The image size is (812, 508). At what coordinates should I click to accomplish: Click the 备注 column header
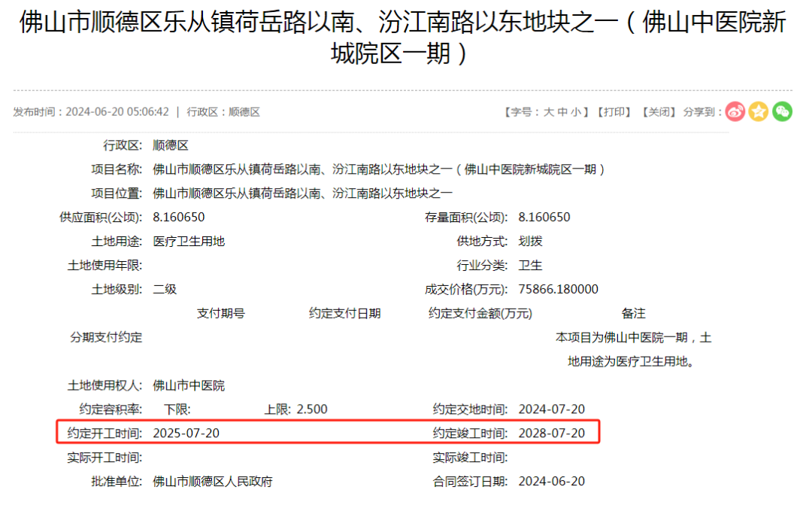coord(633,313)
